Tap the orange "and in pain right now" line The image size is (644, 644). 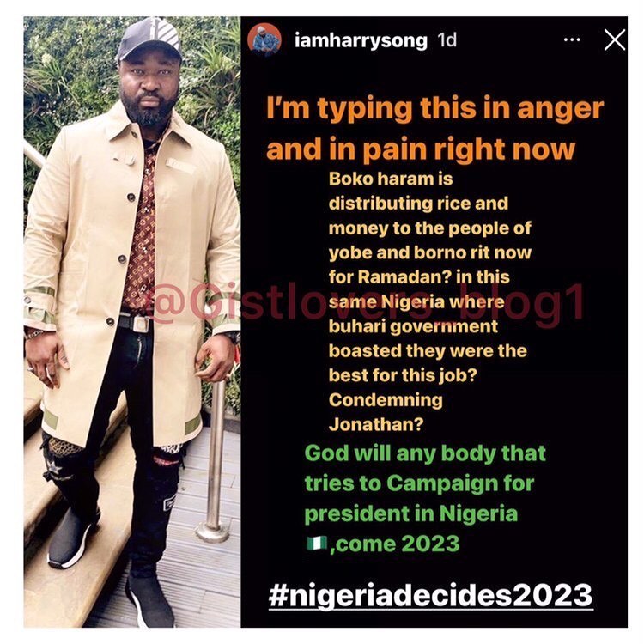421,150
